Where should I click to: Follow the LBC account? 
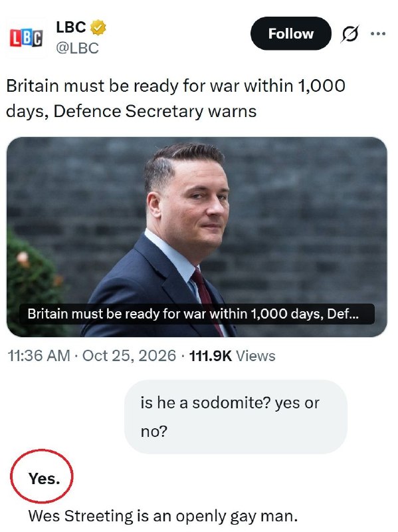click(291, 33)
